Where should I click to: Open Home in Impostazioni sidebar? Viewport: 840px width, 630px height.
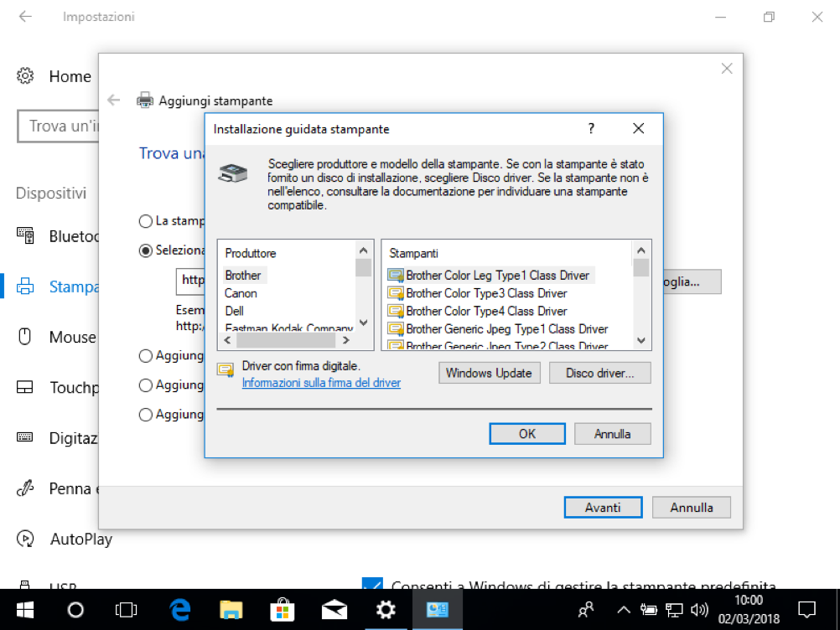click(54, 76)
